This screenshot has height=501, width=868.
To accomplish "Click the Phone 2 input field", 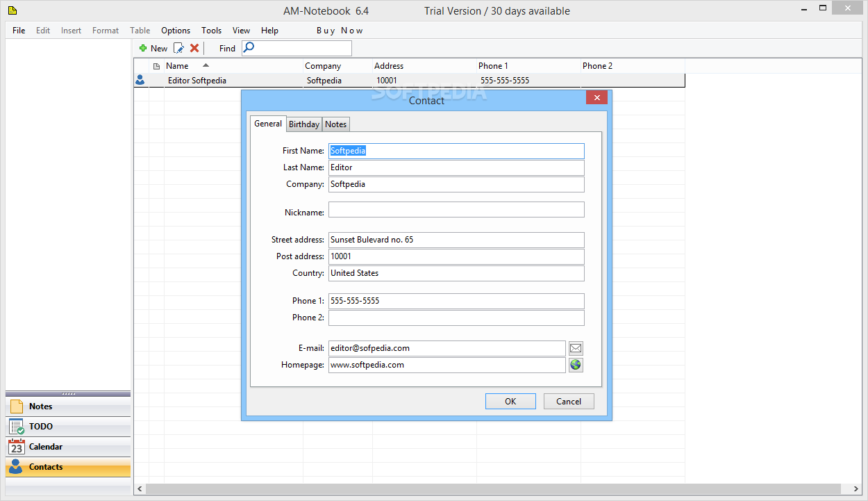I will (456, 318).
